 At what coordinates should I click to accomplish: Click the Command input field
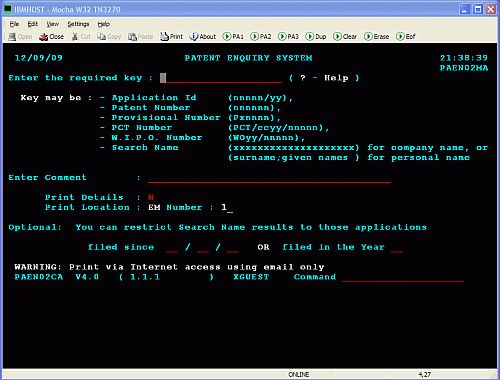tap(403, 277)
